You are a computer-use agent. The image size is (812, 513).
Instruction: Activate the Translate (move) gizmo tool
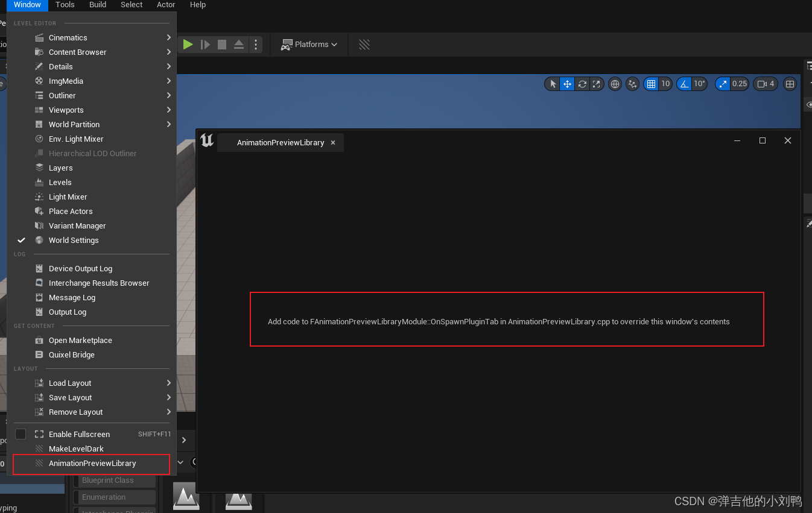coord(567,84)
